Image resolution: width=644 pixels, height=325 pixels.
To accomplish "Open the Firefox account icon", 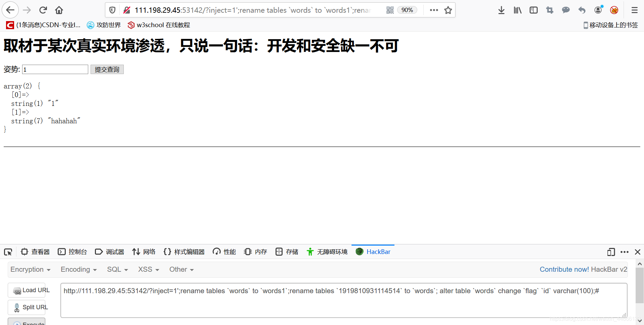I will click(598, 10).
